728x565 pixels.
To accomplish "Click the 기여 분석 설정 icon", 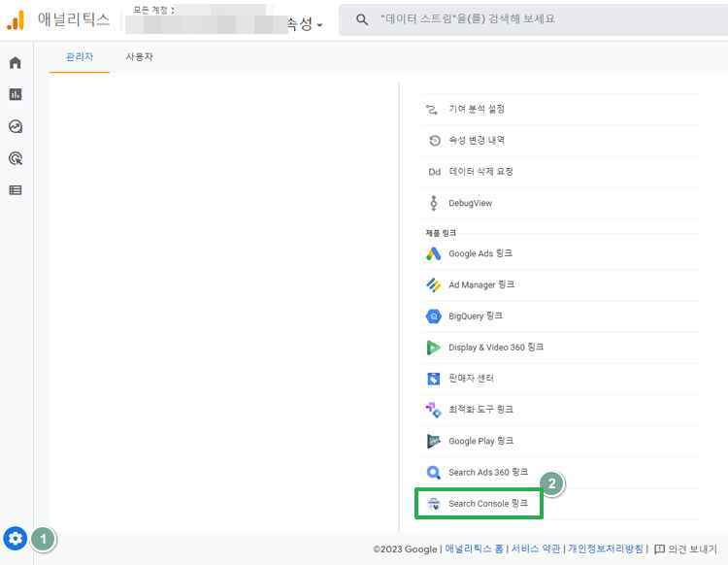I will tap(432, 110).
